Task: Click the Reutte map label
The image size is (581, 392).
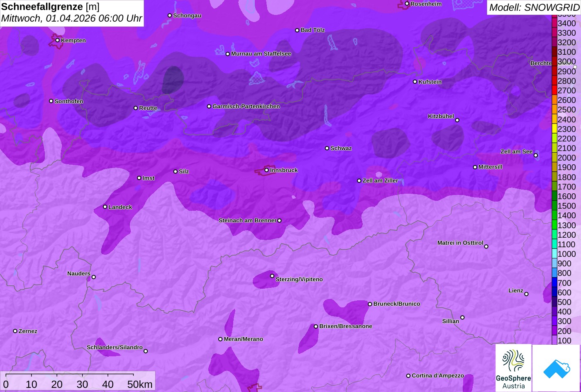Action: [148, 108]
